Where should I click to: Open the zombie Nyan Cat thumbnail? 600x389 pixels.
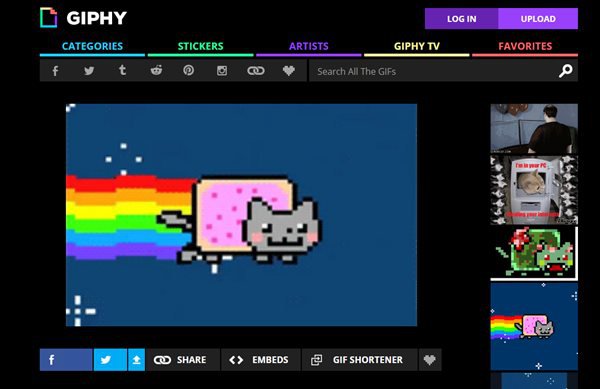pos(534,253)
